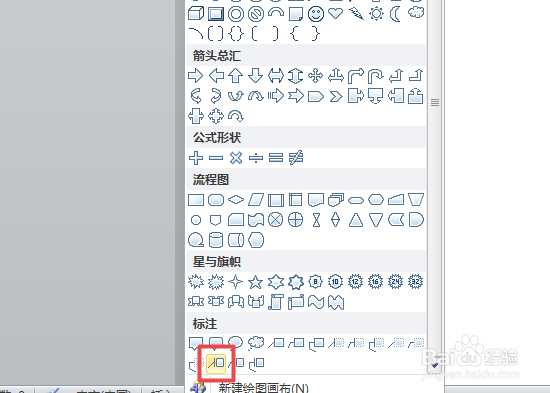Insert the oval speech bubble callout

pos(236,342)
